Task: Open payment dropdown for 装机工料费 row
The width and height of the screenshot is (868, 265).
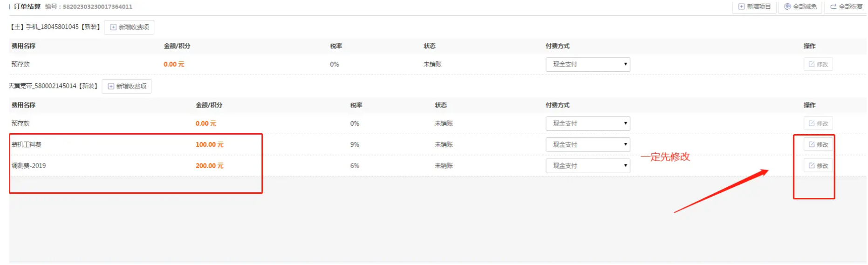Action: [588, 144]
